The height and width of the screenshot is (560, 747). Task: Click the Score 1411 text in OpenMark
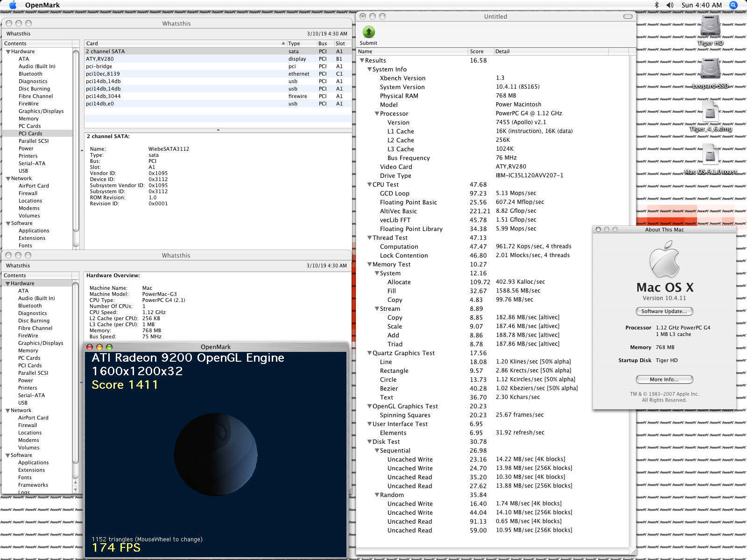coord(125,385)
